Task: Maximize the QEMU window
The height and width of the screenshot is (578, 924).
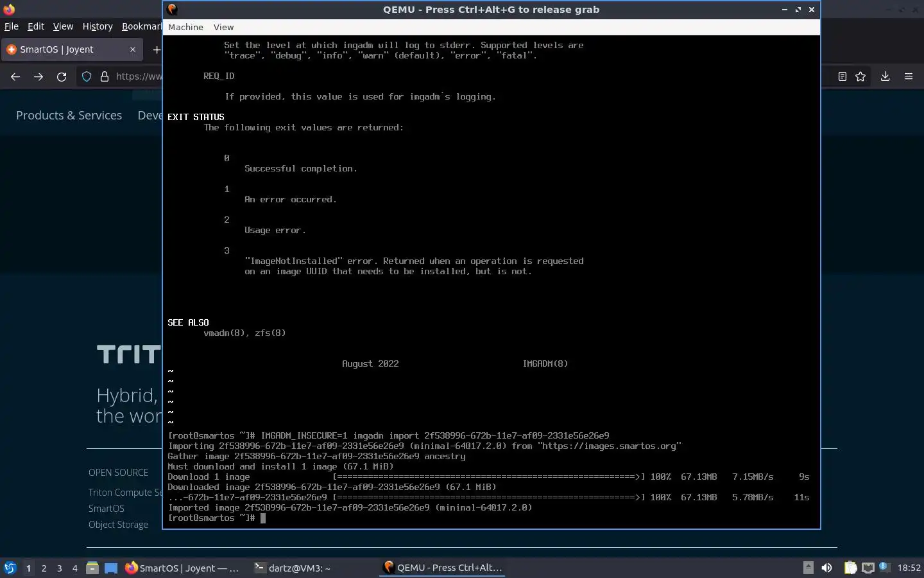Action: tap(798, 10)
